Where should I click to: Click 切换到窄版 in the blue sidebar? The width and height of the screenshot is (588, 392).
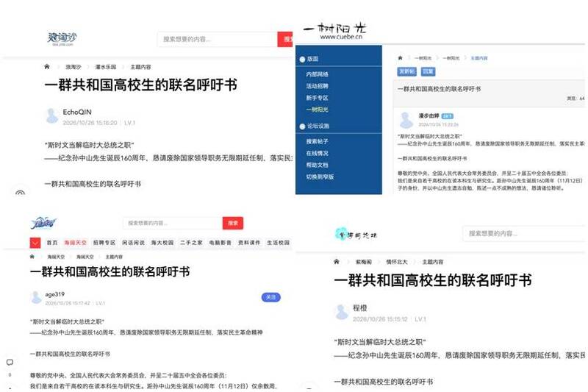pos(320,177)
